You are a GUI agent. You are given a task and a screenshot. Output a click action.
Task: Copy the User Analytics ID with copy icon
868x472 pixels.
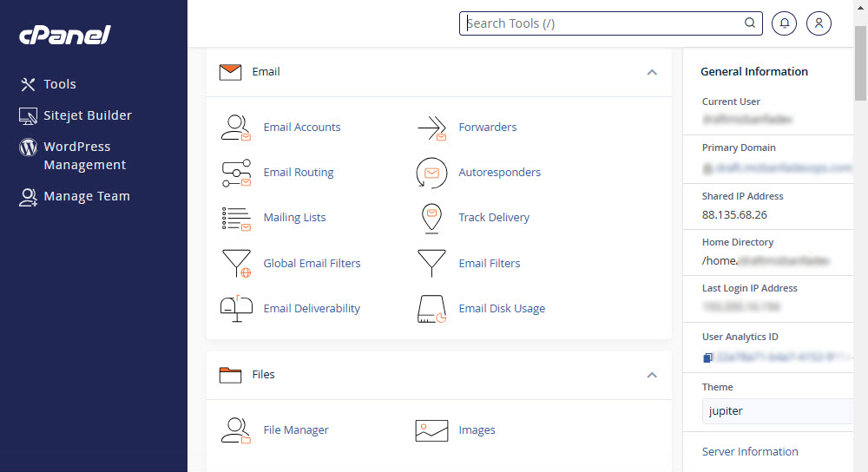pos(707,358)
